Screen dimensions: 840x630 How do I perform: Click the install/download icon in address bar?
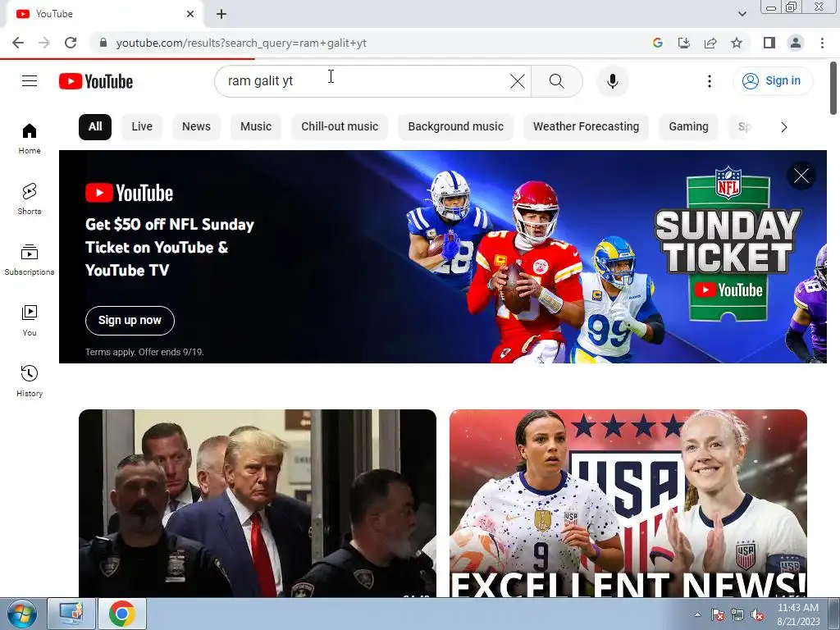coord(684,43)
